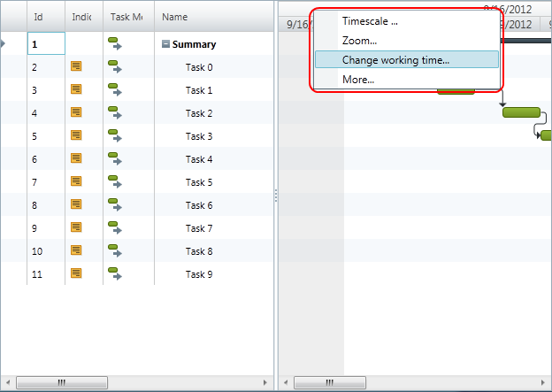Open the More... context menu option
The height and width of the screenshot is (392, 552).
[x=358, y=80]
